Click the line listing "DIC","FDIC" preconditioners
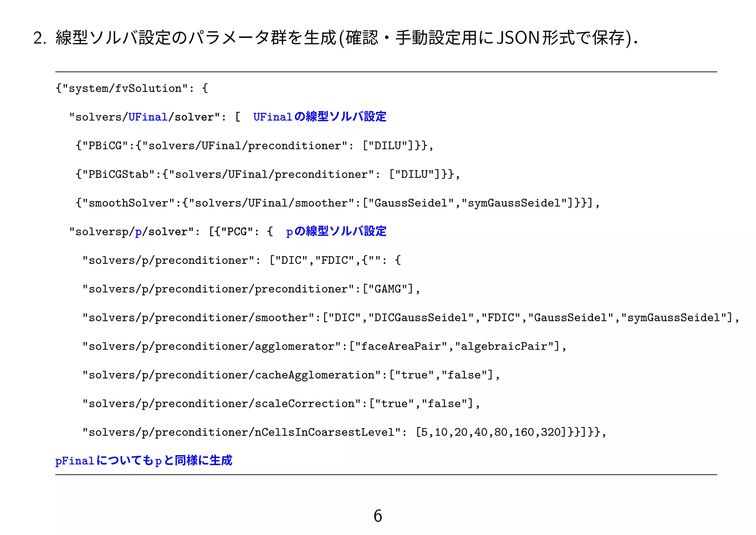756x535 pixels. [242, 260]
